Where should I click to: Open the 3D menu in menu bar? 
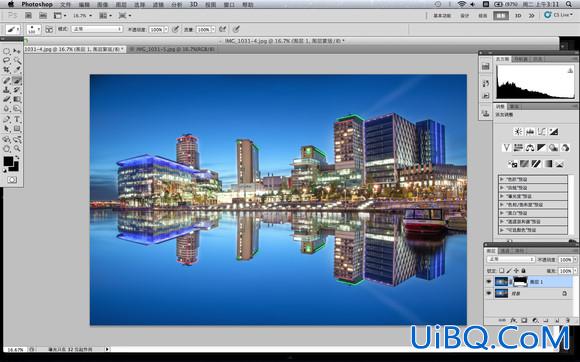point(193,4)
